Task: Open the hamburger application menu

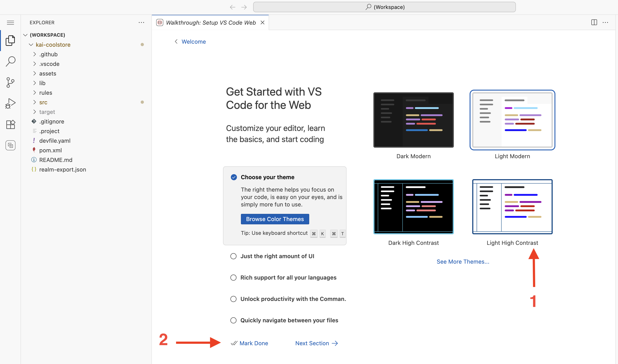Action: tap(10, 23)
